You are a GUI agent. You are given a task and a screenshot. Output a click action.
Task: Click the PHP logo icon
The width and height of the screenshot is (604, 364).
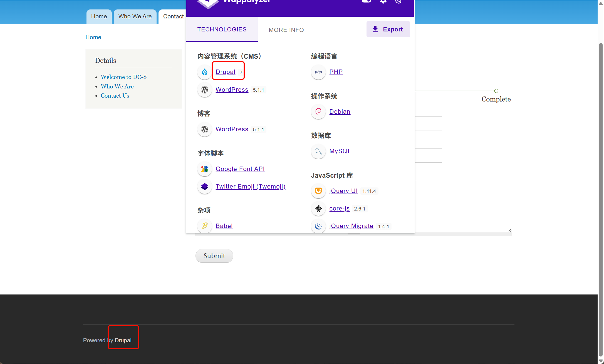(x=318, y=72)
